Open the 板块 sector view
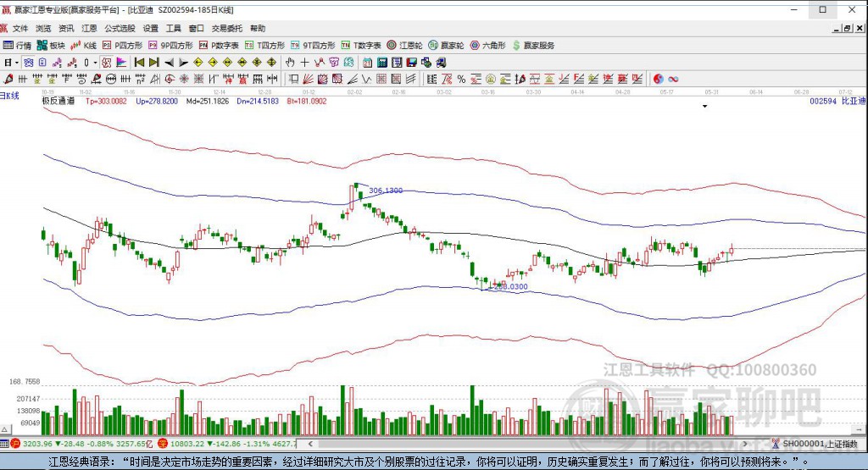 (x=50, y=46)
